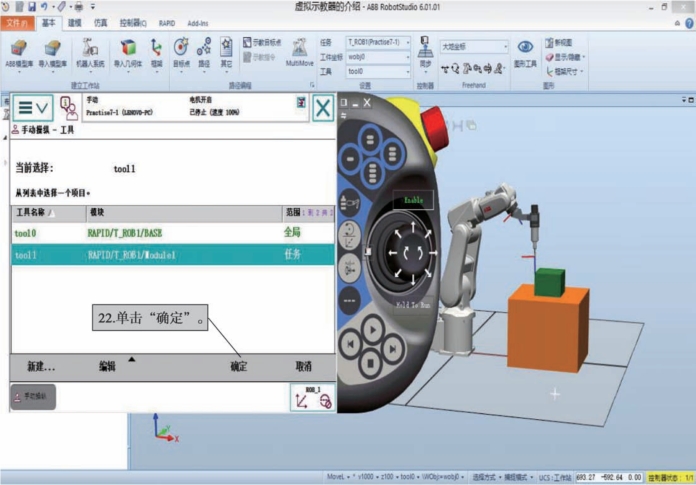This screenshot has height=485, width=696.
Task: Toggle the Enable device button
Action: [x=414, y=200]
